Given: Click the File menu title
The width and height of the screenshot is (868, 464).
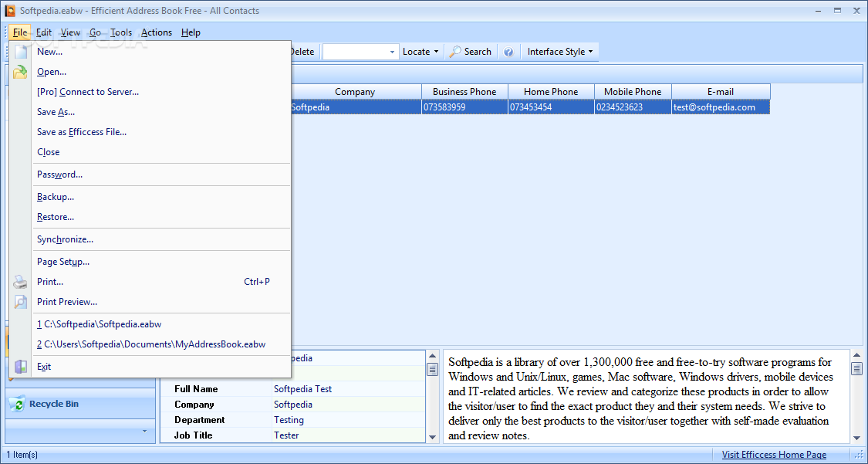Looking at the screenshot, I should (x=20, y=32).
